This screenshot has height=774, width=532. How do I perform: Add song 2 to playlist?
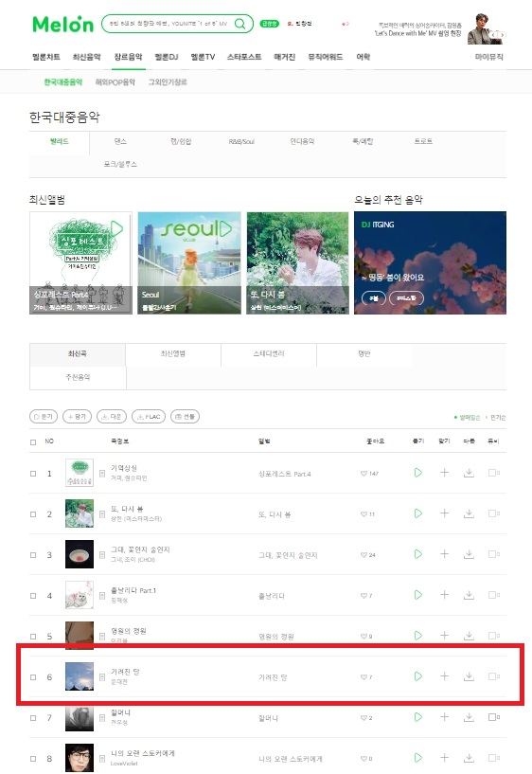coord(444,513)
